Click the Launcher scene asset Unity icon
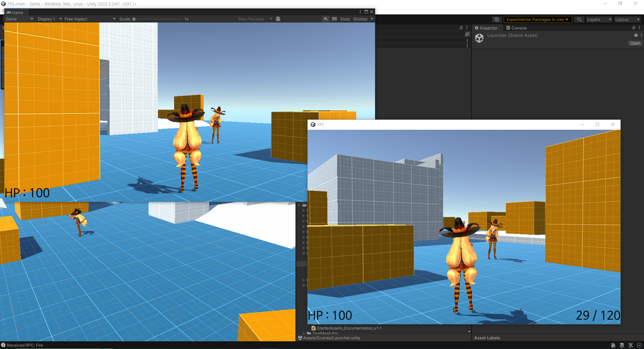The width and height of the screenshot is (644, 349). (479, 38)
